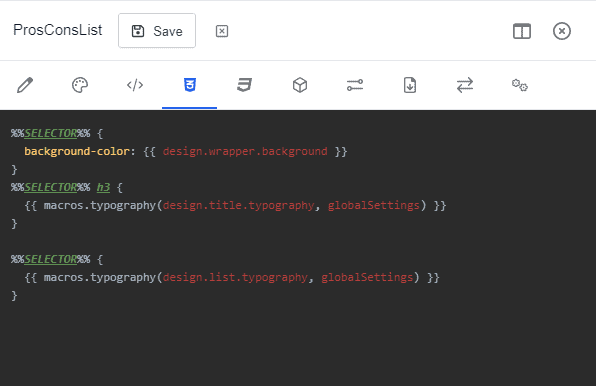Click design.wrapper.background variable in code
The height and width of the screenshot is (386, 596).
pyautogui.click(x=245, y=151)
